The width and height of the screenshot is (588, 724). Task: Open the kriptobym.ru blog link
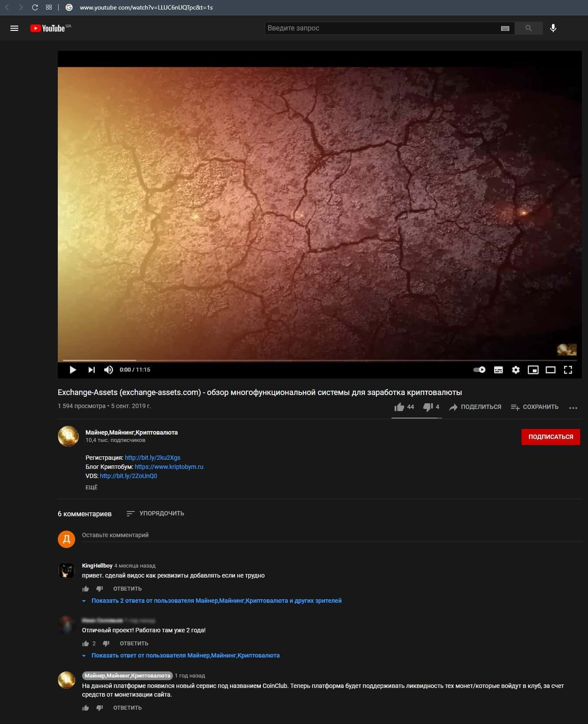[x=169, y=467]
